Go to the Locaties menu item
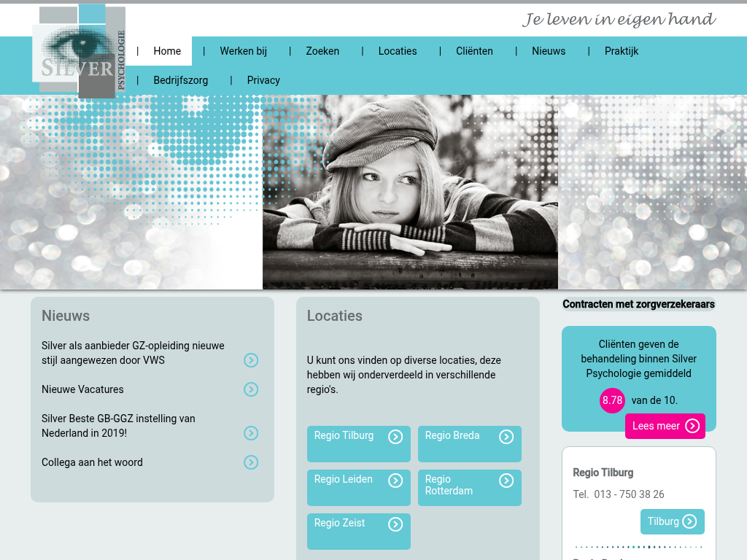The height and width of the screenshot is (560, 747). 398,51
